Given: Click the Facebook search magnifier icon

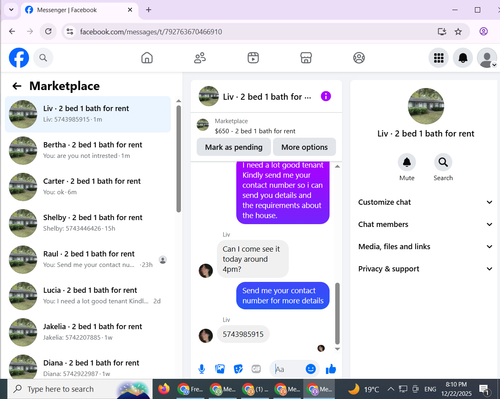Looking at the screenshot, I should pos(43,58).
